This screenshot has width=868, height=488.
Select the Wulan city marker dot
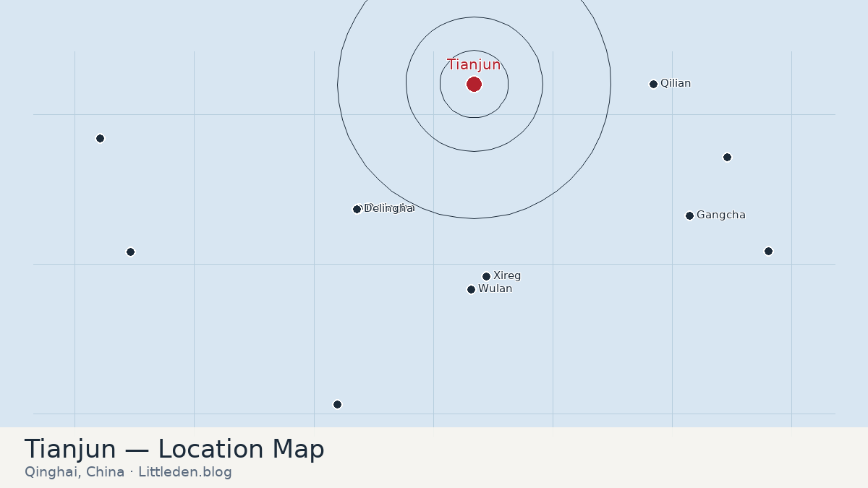tap(471, 289)
